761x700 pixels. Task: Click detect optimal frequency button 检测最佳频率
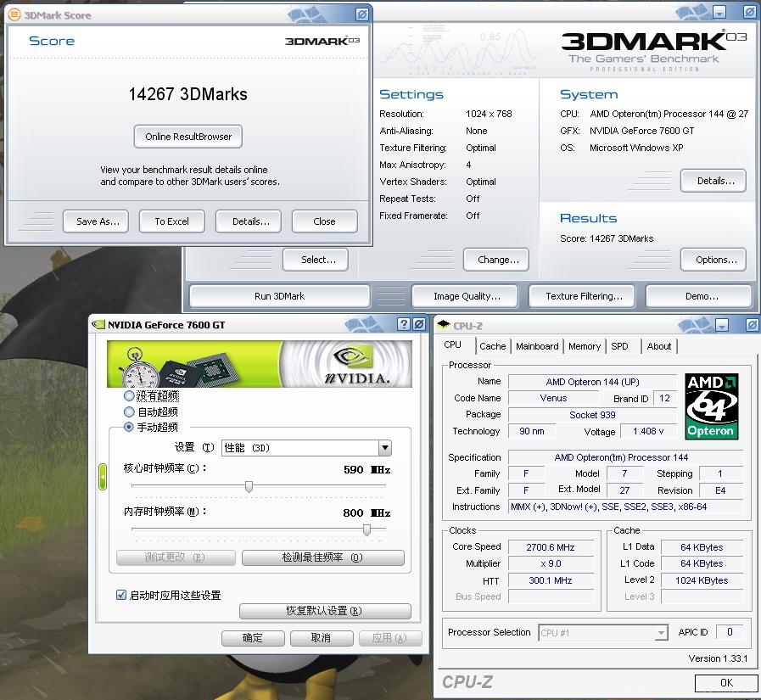322,557
